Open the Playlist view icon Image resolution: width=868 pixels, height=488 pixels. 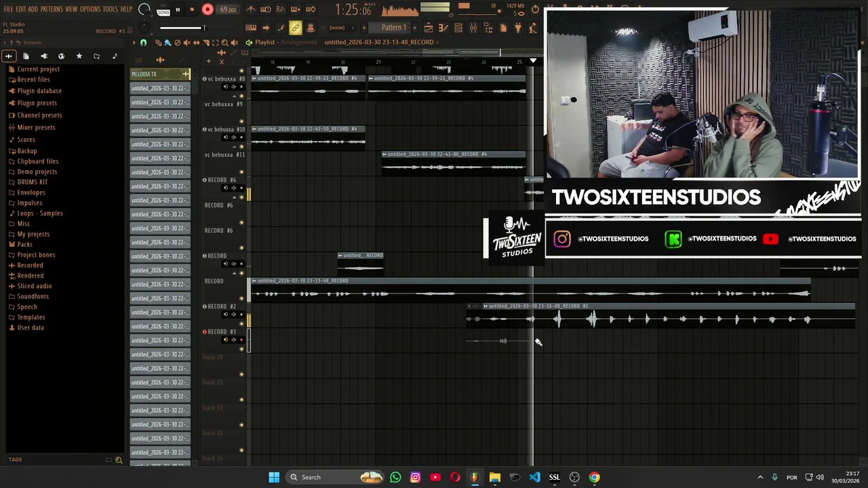tap(429, 28)
